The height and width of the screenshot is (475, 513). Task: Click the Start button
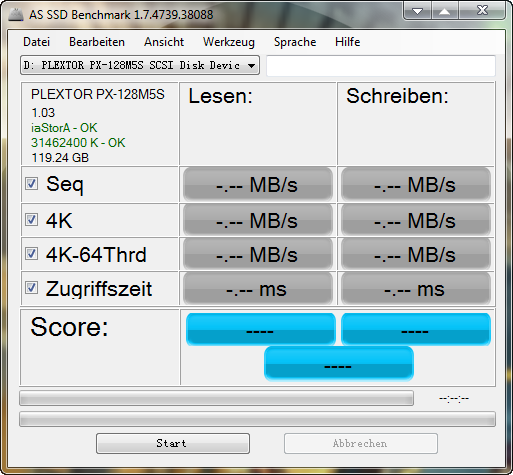coord(173,443)
